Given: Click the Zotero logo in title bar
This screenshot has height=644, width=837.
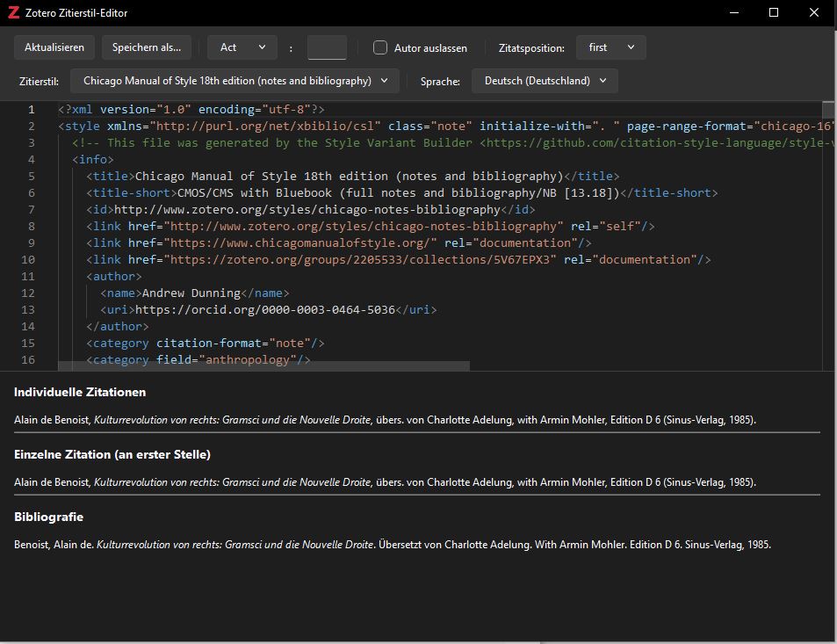Looking at the screenshot, I should (x=12, y=12).
